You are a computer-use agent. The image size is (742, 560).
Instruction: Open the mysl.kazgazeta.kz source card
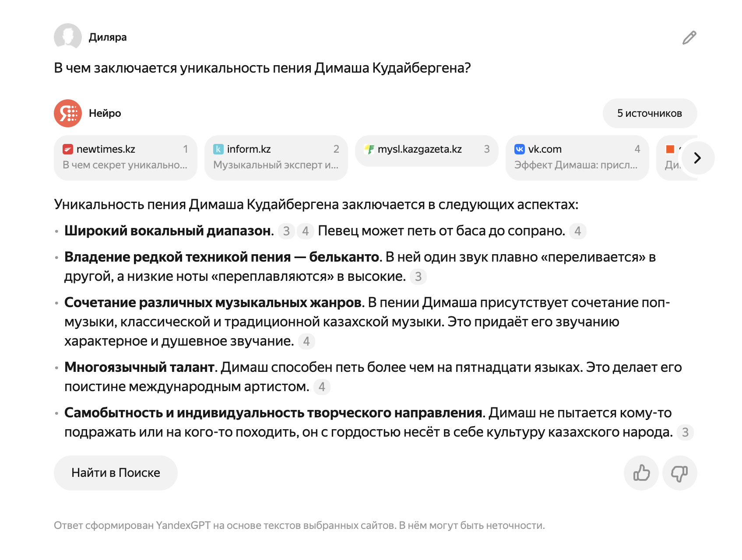coord(427,151)
